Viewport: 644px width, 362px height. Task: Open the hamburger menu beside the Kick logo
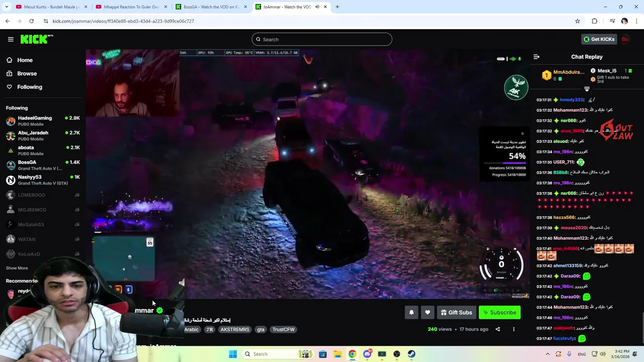tap(11, 39)
